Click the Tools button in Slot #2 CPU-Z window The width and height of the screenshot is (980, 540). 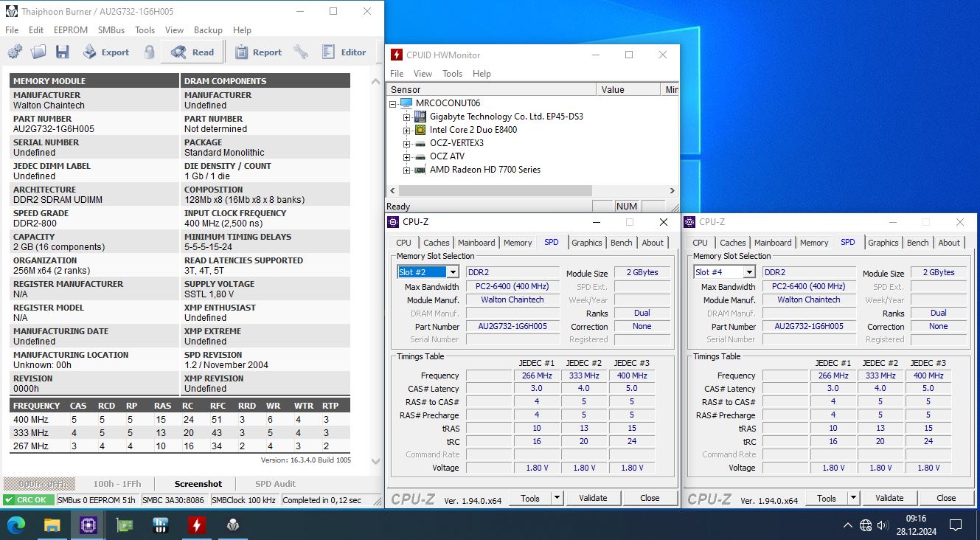click(530, 498)
